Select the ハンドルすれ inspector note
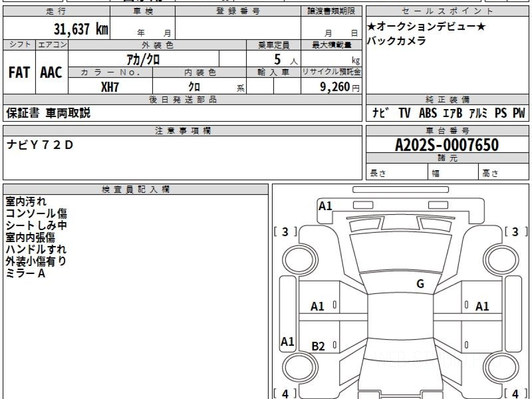 click(36, 250)
